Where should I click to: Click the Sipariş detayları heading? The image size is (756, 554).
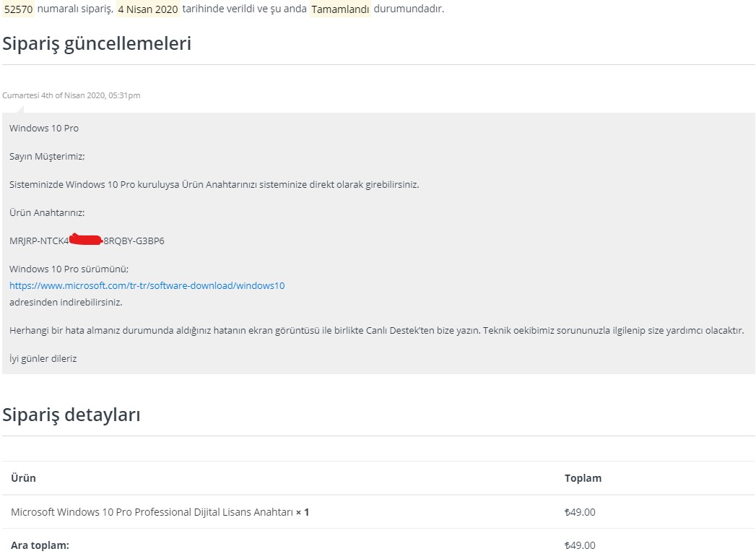tap(71, 415)
